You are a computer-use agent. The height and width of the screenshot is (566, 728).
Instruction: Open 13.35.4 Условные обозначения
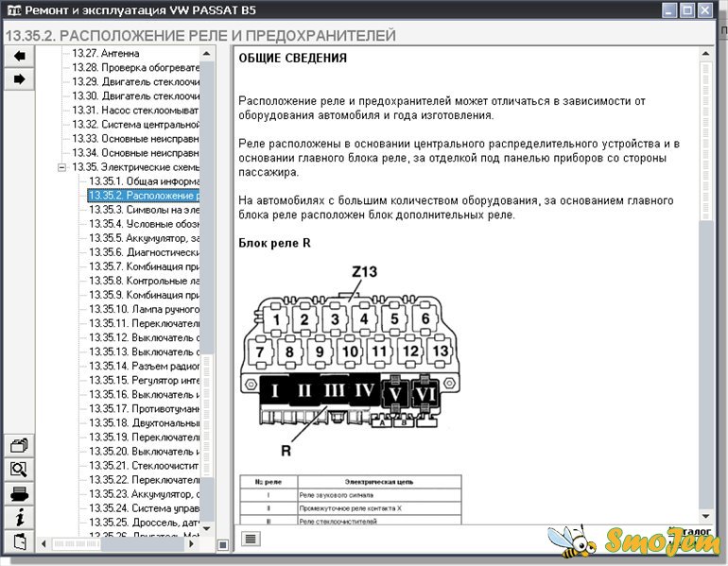[144, 224]
